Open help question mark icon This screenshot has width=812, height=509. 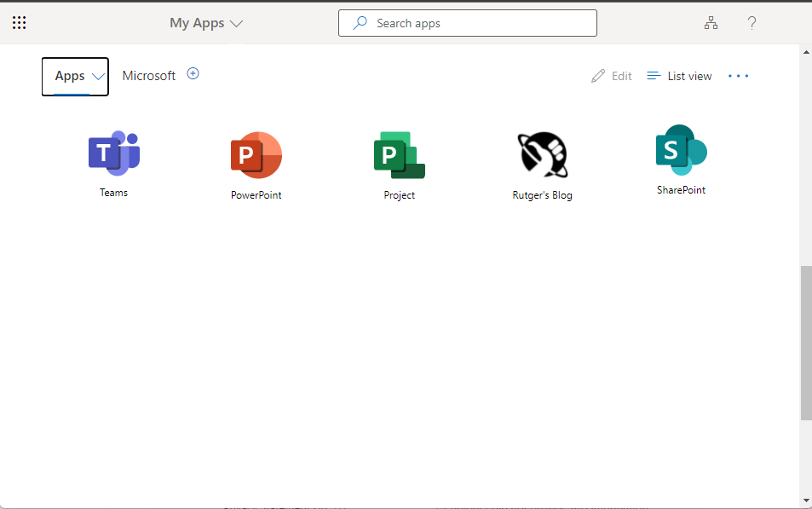pyautogui.click(x=752, y=23)
